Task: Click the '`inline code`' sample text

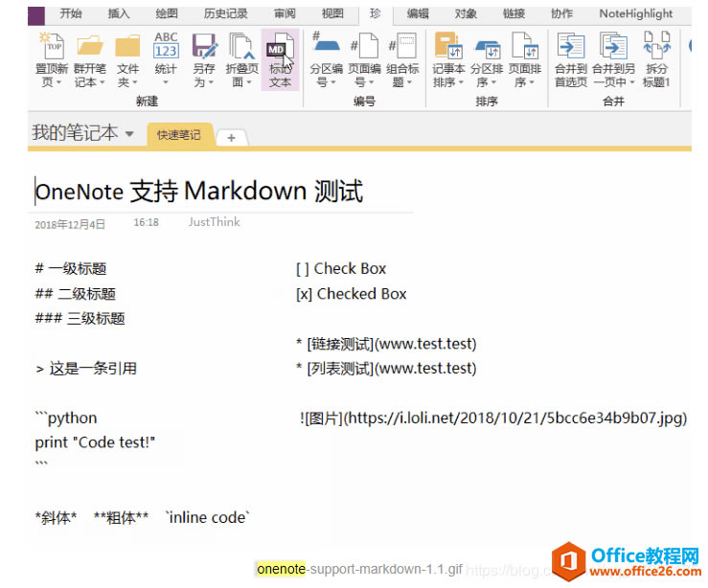Action: (208, 517)
